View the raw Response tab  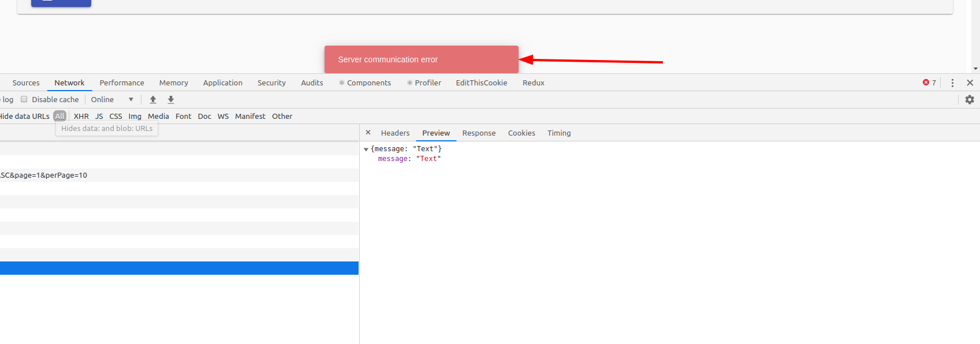[479, 133]
